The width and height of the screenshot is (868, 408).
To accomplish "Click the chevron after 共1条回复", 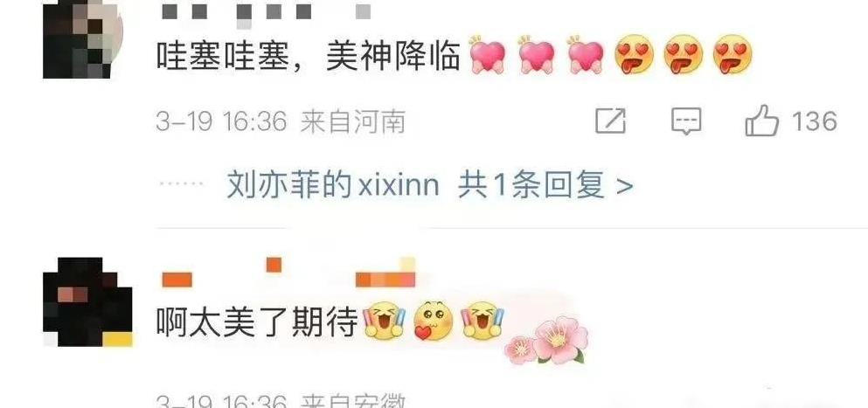I will tap(624, 187).
